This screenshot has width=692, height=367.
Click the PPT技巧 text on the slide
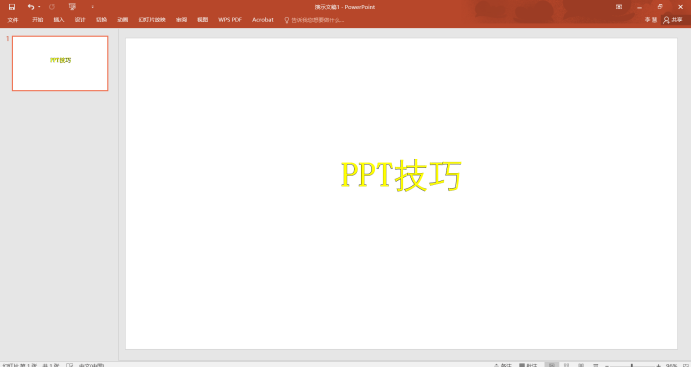pyautogui.click(x=401, y=175)
